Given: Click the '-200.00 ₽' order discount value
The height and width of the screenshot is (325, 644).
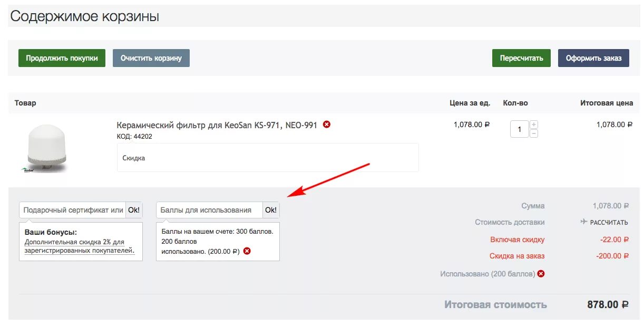Looking at the screenshot, I should 612,256.
